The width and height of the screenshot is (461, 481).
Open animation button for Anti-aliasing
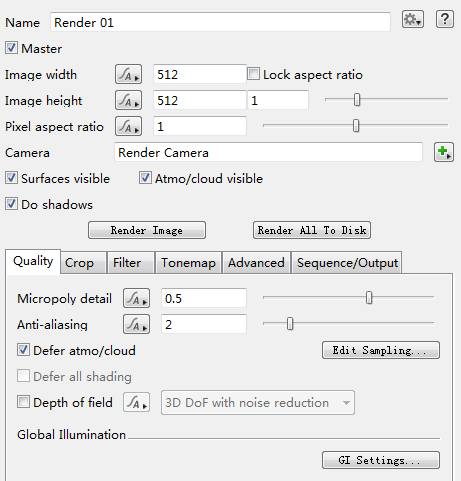136,324
